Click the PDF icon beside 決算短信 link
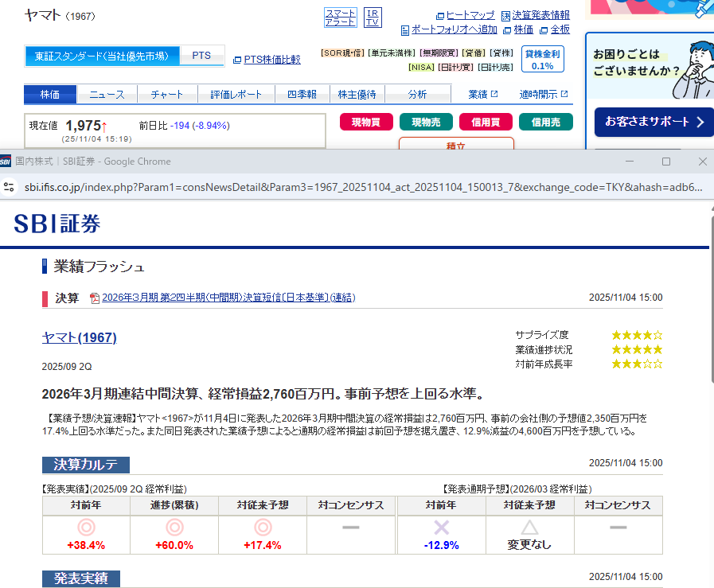This screenshot has height=588, width=714. coord(95,298)
